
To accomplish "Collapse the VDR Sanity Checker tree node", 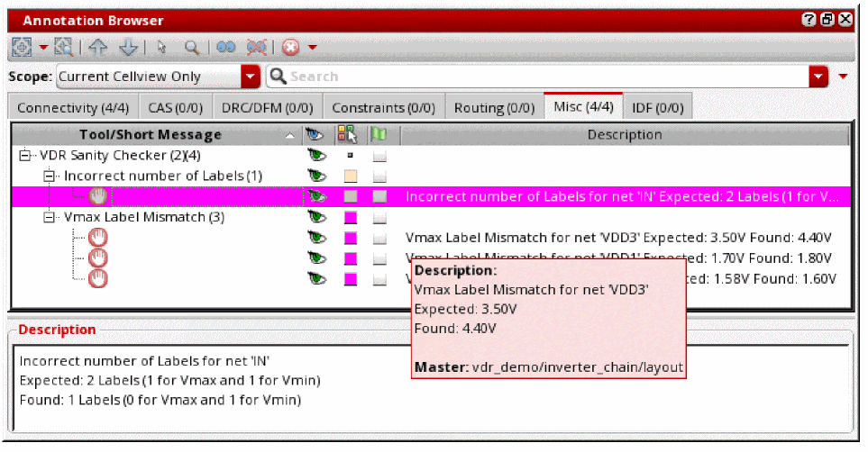I will tap(24, 156).
